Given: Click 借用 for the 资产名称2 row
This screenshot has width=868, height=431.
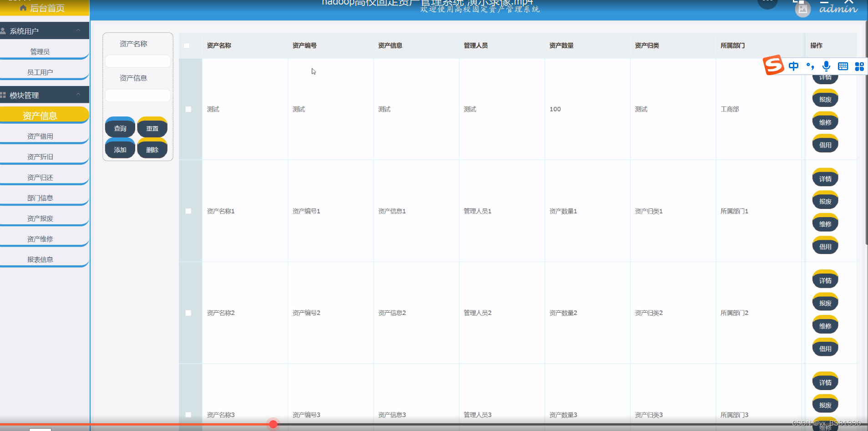Looking at the screenshot, I should coord(825,348).
